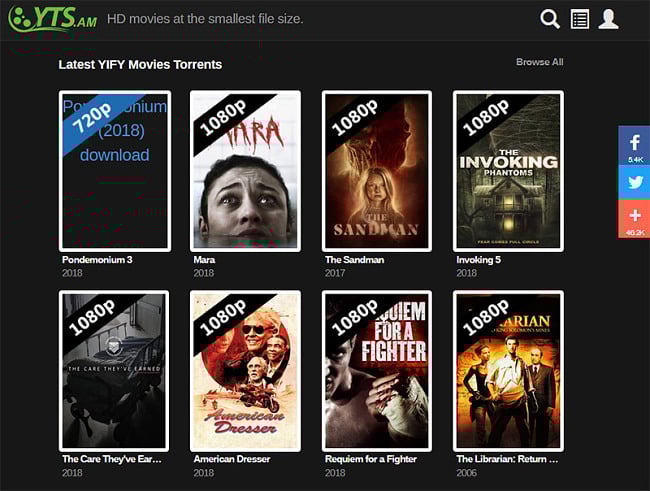Open Requiem for a Fighter poster
Viewport: 650px width, 491px height.
point(376,371)
